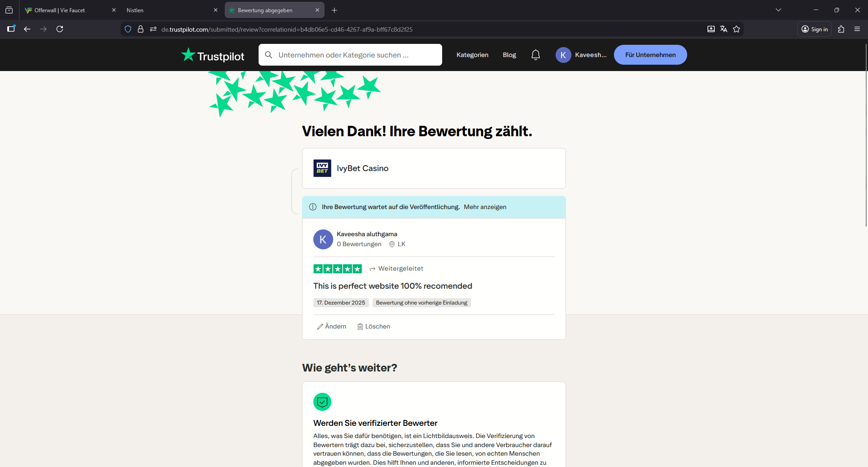Screen dimensions: 868x467
Task: Reload the current page
Action: 60,29
